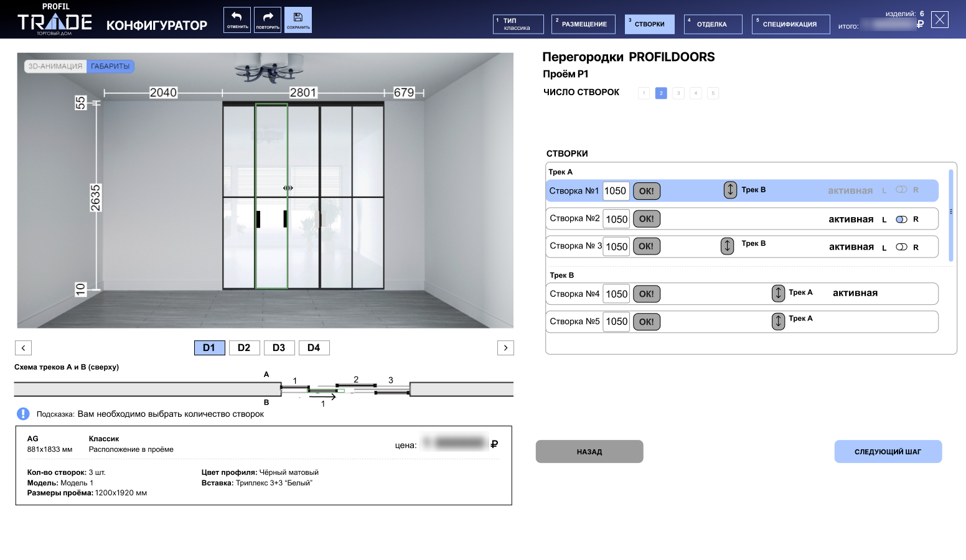Click the Undo (Отменить) arrow button
The image size is (966, 560).
[x=237, y=20]
